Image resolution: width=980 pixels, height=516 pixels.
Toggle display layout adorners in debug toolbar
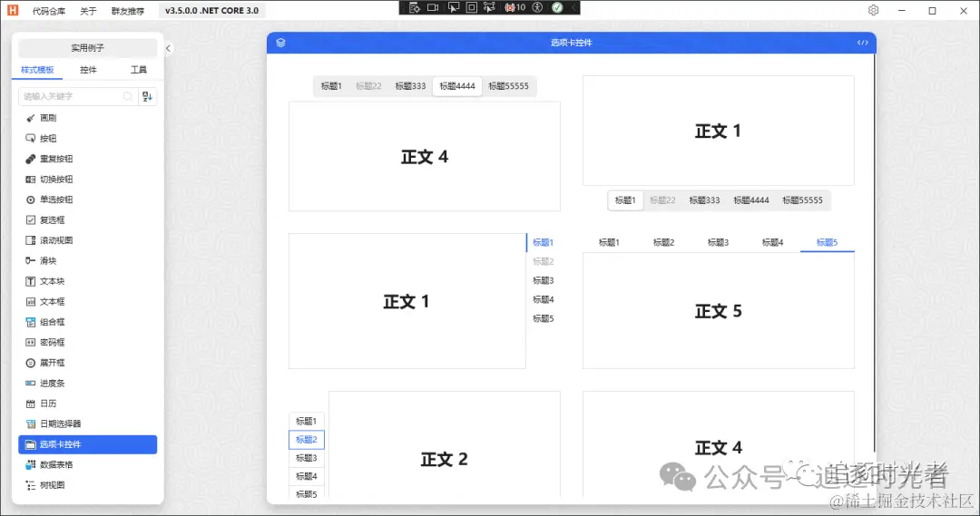[471, 7]
